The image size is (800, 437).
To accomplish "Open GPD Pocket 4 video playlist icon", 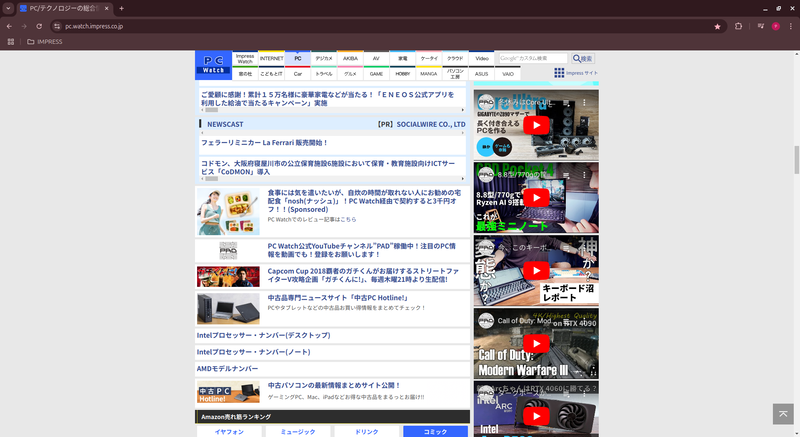I will coord(566,175).
